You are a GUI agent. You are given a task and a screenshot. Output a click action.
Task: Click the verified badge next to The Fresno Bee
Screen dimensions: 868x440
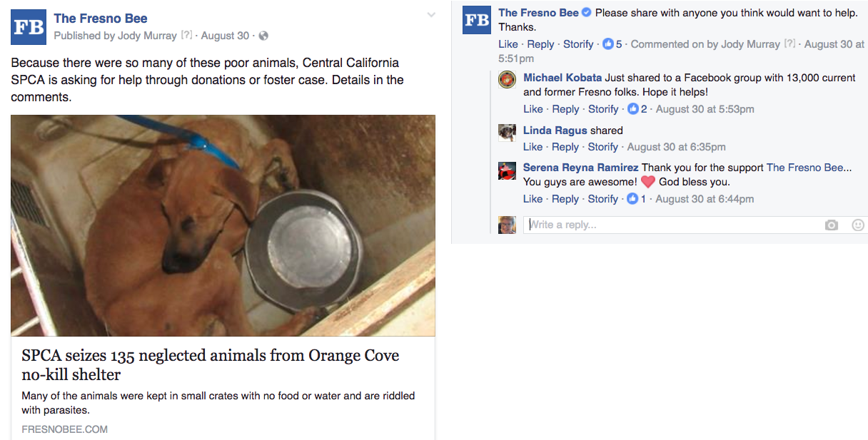point(587,13)
